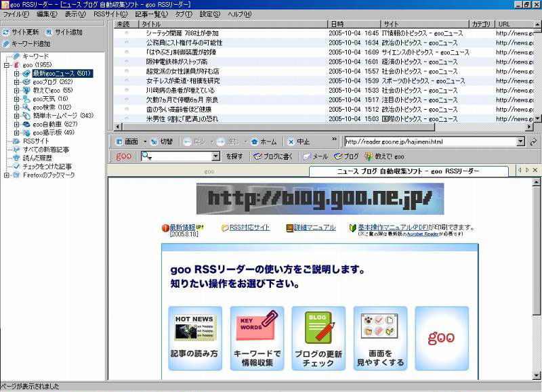Viewport: 542px width, 392px height.
Task: Click the goo自動車 car icon
Action: coord(26,125)
